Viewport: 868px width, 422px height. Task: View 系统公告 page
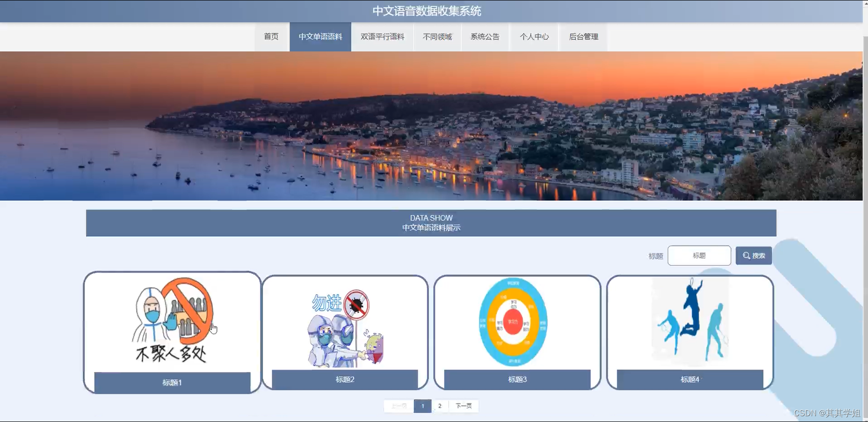click(485, 37)
